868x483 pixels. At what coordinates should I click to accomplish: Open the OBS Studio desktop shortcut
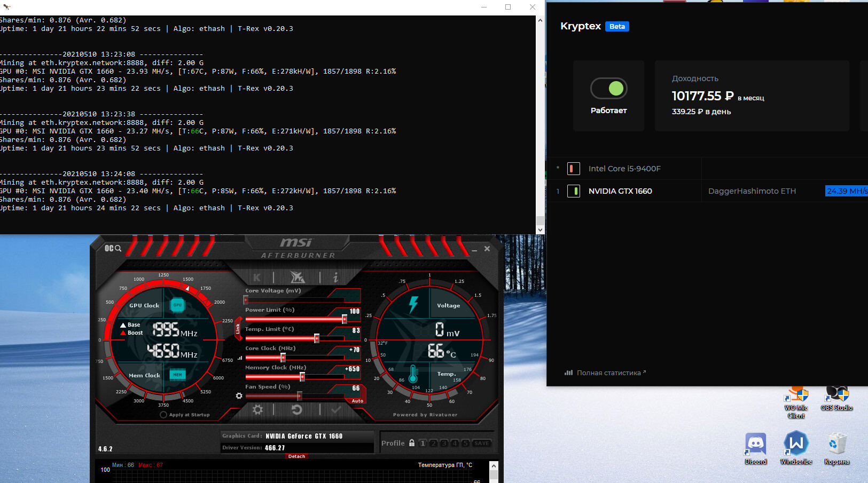pos(836,399)
